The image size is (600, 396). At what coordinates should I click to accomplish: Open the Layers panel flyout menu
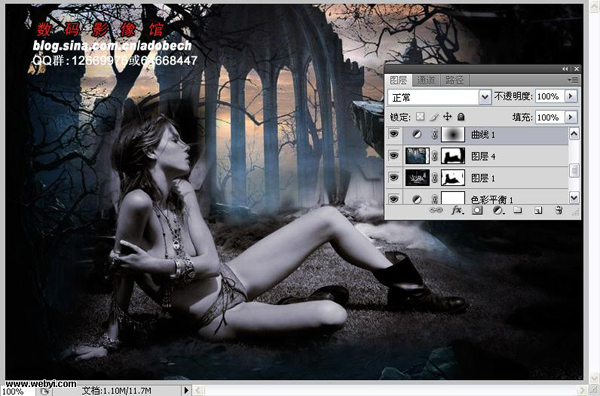(x=573, y=80)
